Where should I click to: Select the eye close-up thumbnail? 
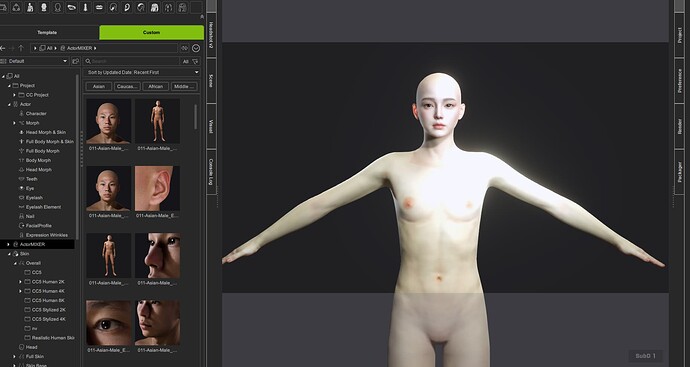(109, 323)
